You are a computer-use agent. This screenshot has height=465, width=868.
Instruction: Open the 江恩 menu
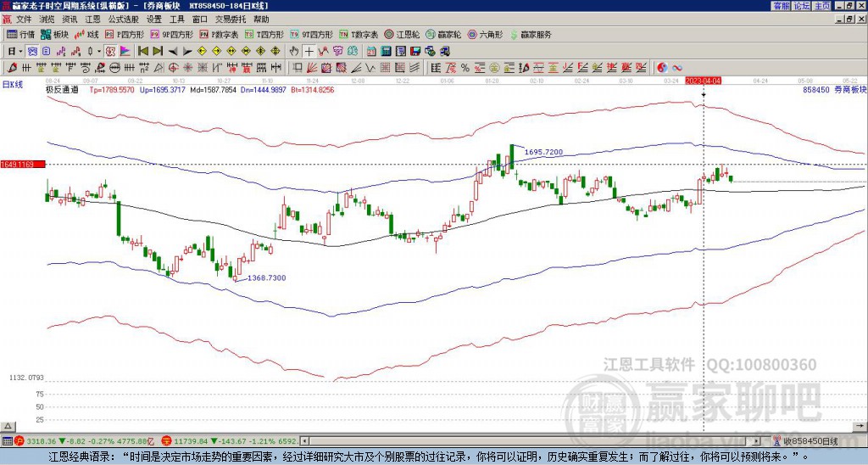(x=92, y=20)
